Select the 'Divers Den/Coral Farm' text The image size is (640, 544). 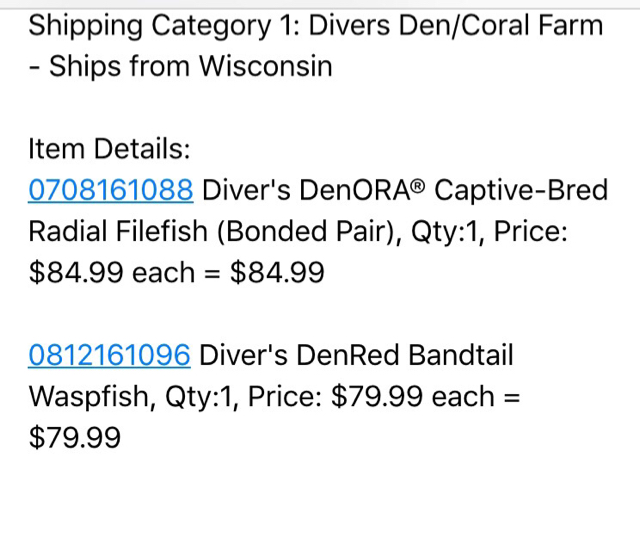pos(456,26)
